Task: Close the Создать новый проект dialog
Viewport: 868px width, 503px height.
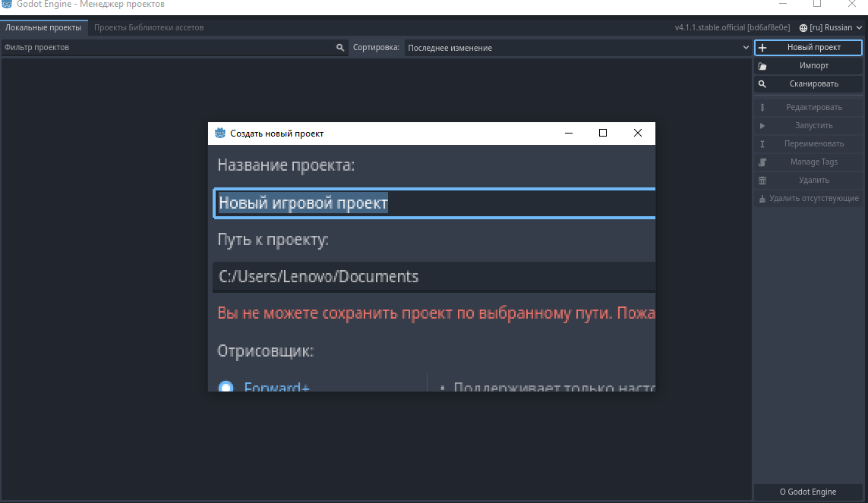Action: pyautogui.click(x=638, y=134)
